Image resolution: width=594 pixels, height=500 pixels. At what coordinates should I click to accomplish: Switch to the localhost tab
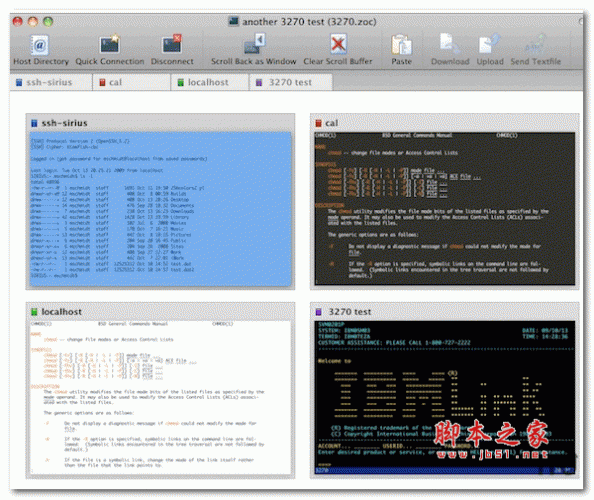(210, 82)
